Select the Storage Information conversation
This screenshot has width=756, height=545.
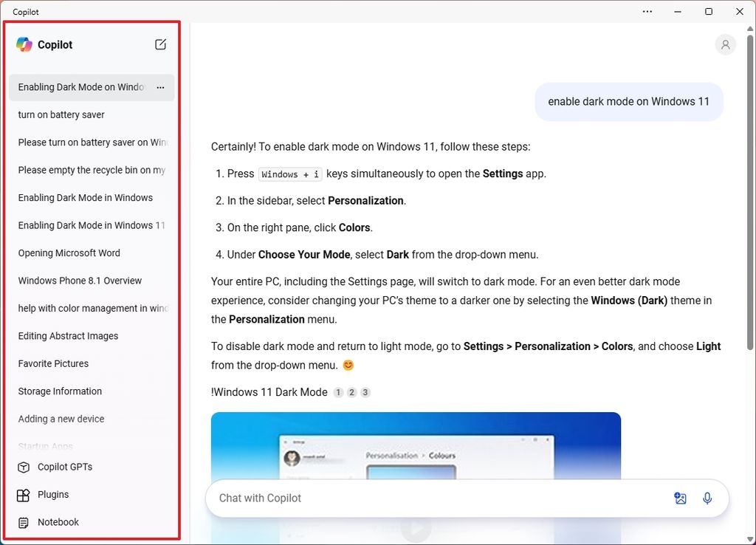click(60, 391)
